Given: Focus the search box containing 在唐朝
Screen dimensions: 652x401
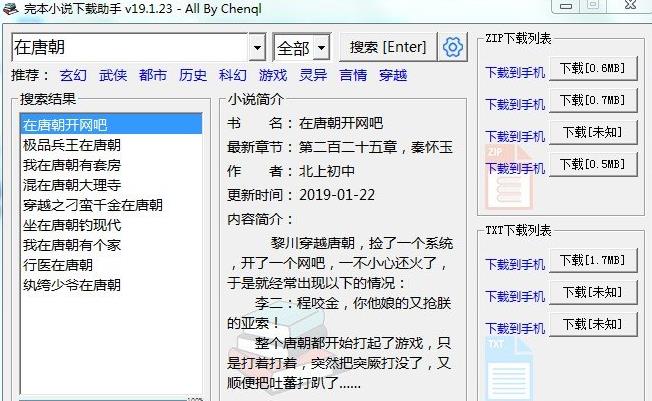Looking at the screenshot, I should (x=131, y=47).
